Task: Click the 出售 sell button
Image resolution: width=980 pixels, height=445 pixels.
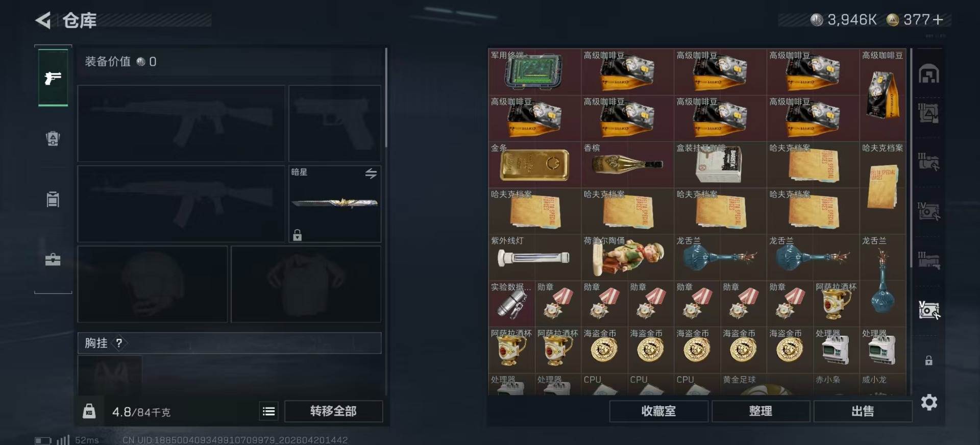Action: click(x=863, y=411)
